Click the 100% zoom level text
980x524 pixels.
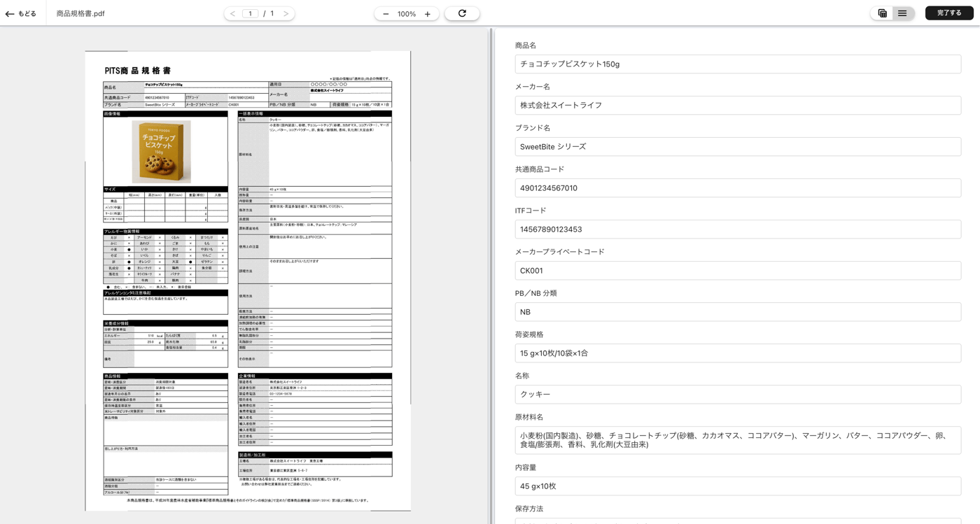[407, 14]
